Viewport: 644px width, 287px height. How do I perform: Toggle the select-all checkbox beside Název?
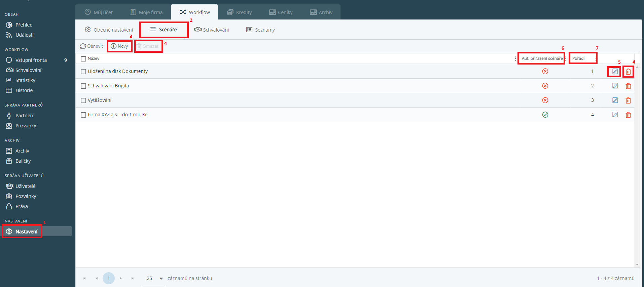tap(83, 59)
